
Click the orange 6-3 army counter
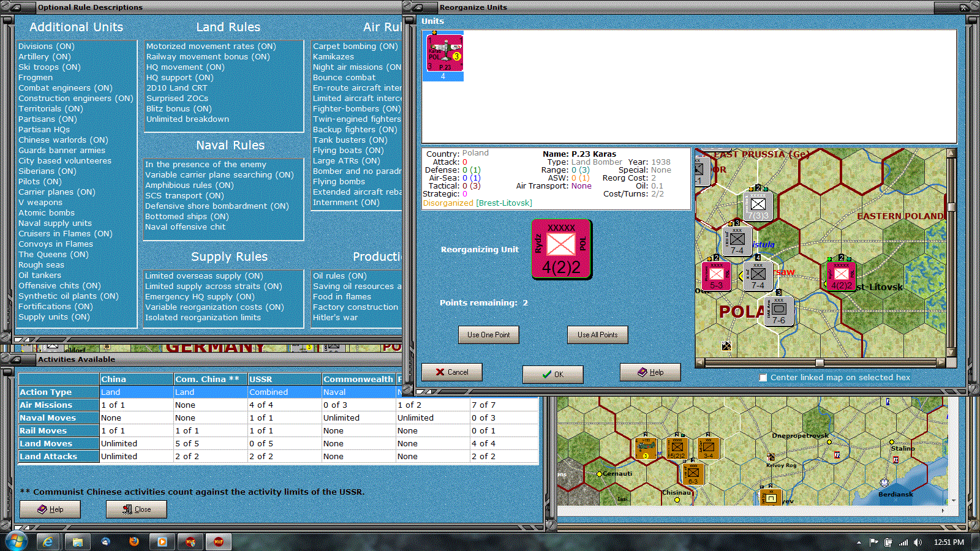click(x=693, y=473)
